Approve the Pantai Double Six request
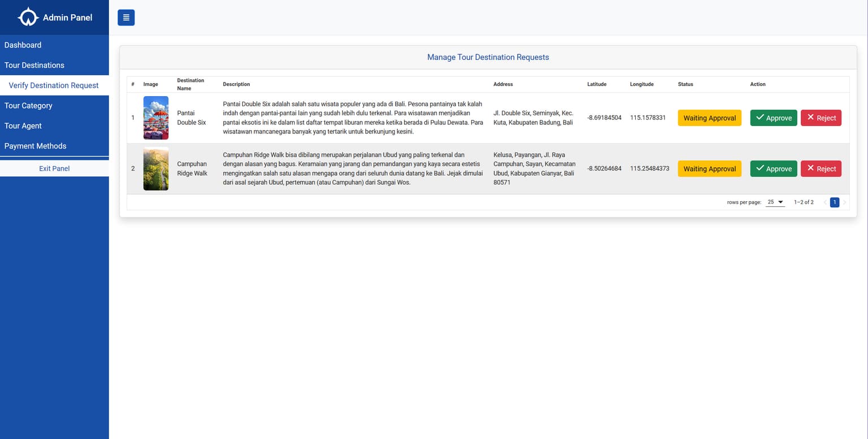Image resolution: width=868 pixels, height=439 pixels. 773,118
